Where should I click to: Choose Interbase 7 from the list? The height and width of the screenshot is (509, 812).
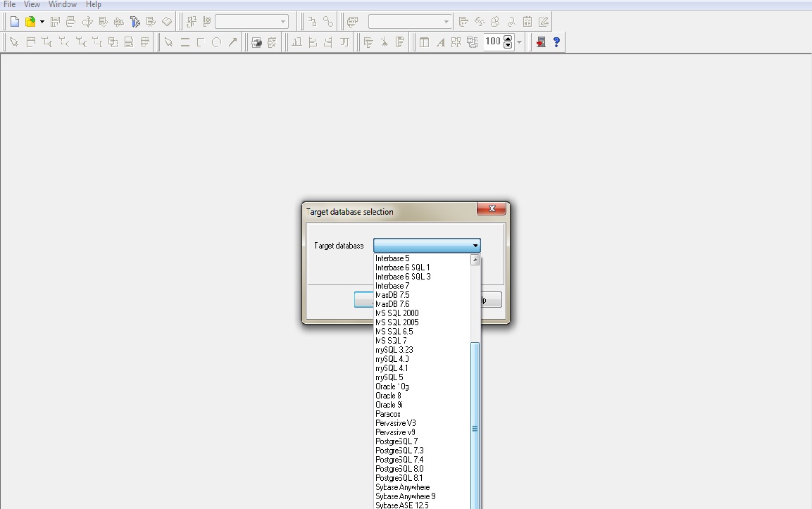click(x=422, y=286)
